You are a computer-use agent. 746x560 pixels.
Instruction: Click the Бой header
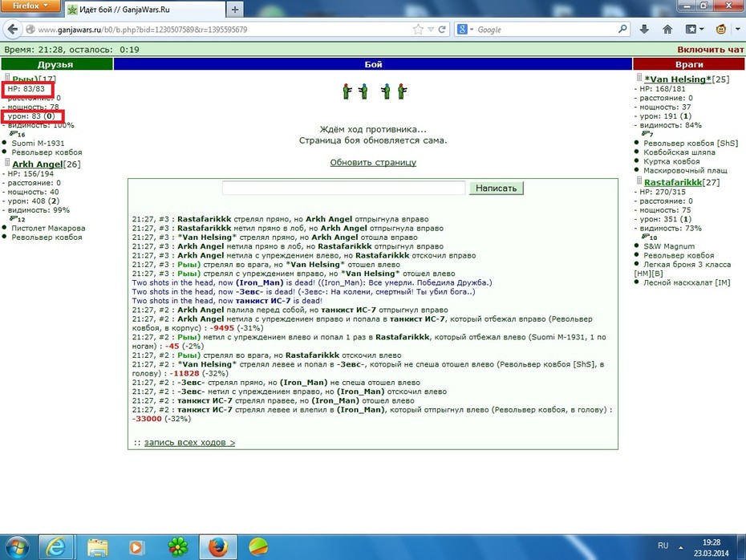(373, 64)
